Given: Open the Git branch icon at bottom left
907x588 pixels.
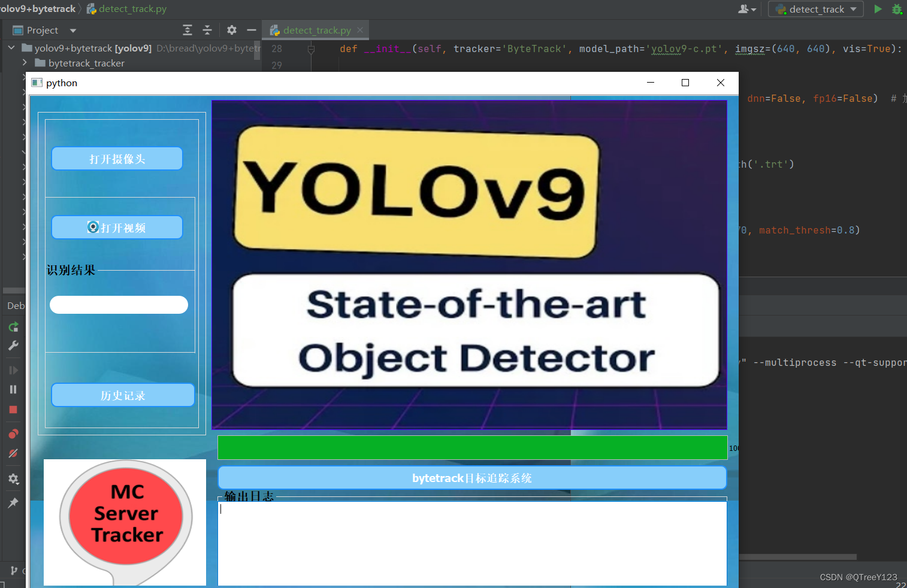Looking at the screenshot, I should click(14, 571).
